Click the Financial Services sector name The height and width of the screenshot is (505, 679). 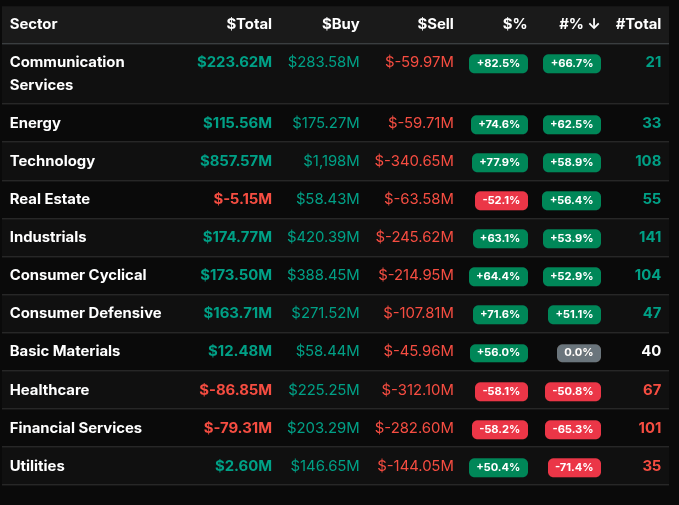(76, 428)
